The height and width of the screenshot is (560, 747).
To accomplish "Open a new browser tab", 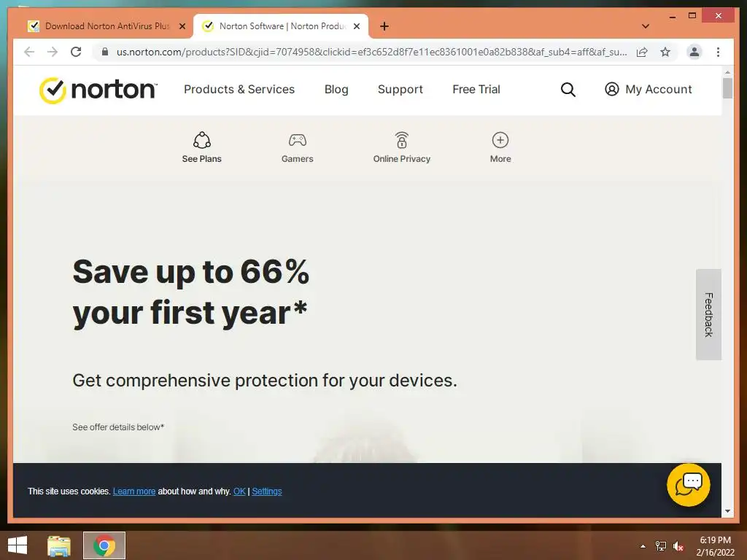I will point(384,26).
